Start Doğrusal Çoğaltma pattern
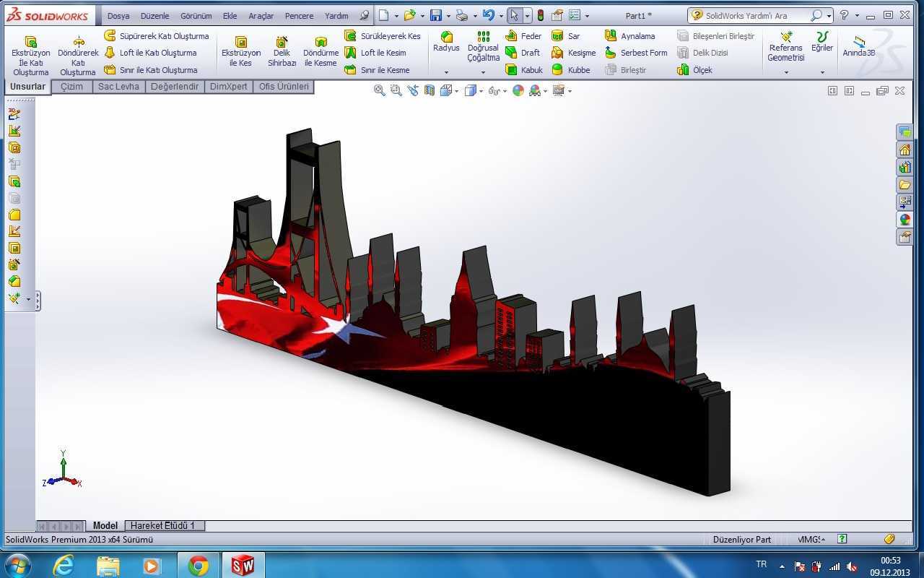Image resolution: width=924 pixels, height=578 pixels. click(x=483, y=46)
